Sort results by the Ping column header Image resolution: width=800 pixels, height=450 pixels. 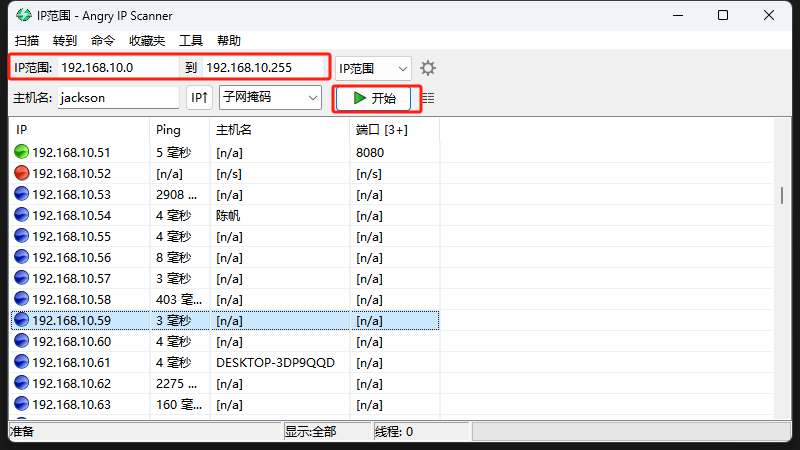180,130
